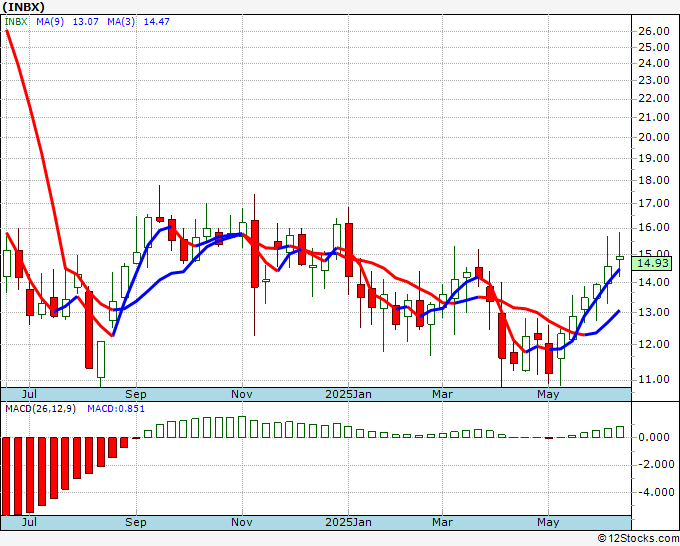680x546 pixels.
Task: Click Sep on the price chart time axis
Action: coord(136,394)
